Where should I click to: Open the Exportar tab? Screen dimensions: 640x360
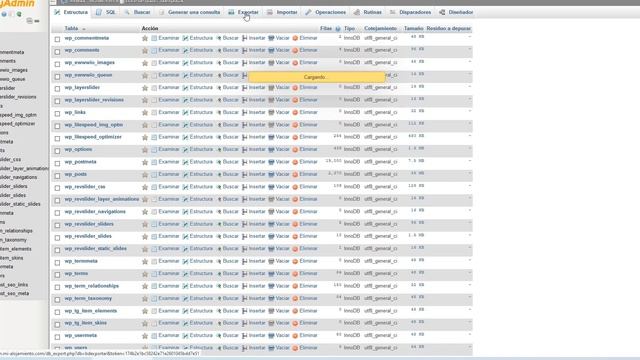point(243,12)
